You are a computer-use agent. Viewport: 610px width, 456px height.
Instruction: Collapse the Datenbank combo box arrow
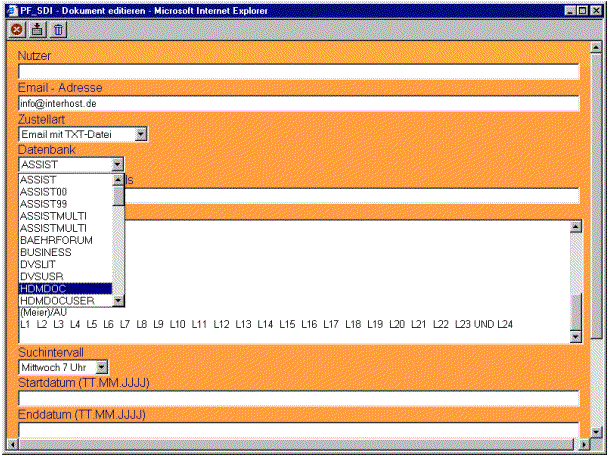(x=118, y=164)
